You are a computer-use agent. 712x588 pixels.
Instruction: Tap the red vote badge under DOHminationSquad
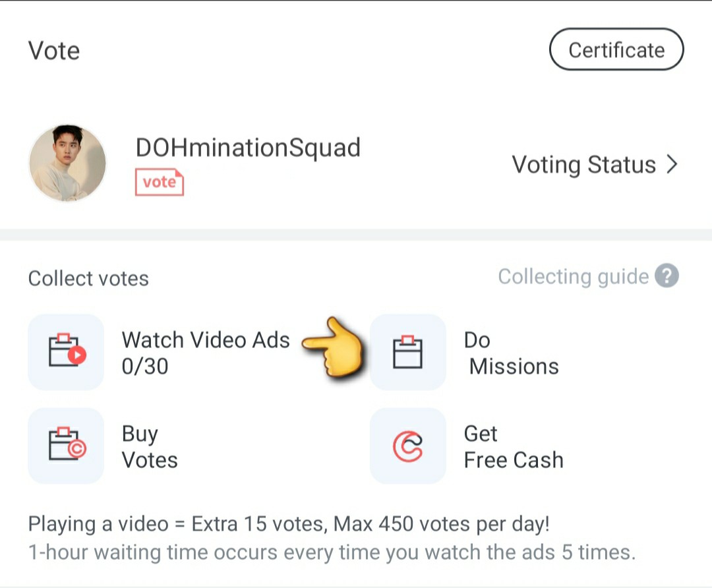pyautogui.click(x=160, y=182)
